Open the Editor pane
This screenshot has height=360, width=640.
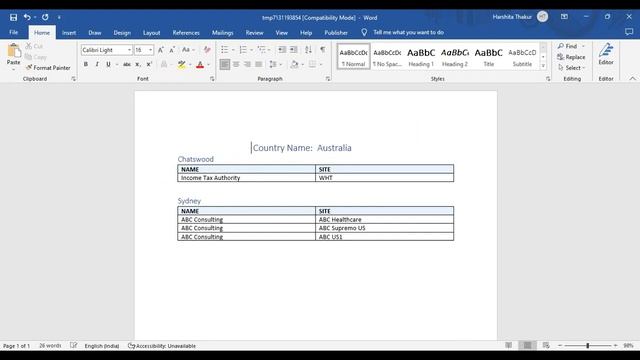click(606, 54)
